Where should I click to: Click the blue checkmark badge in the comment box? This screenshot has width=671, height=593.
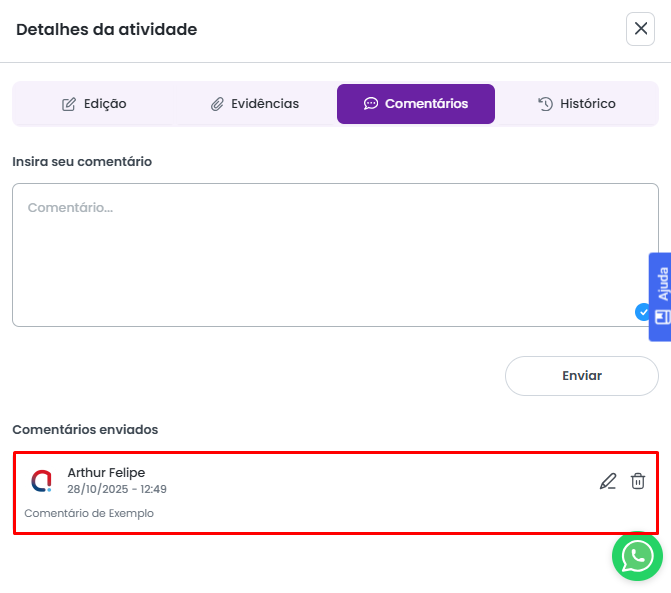click(643, 312)
